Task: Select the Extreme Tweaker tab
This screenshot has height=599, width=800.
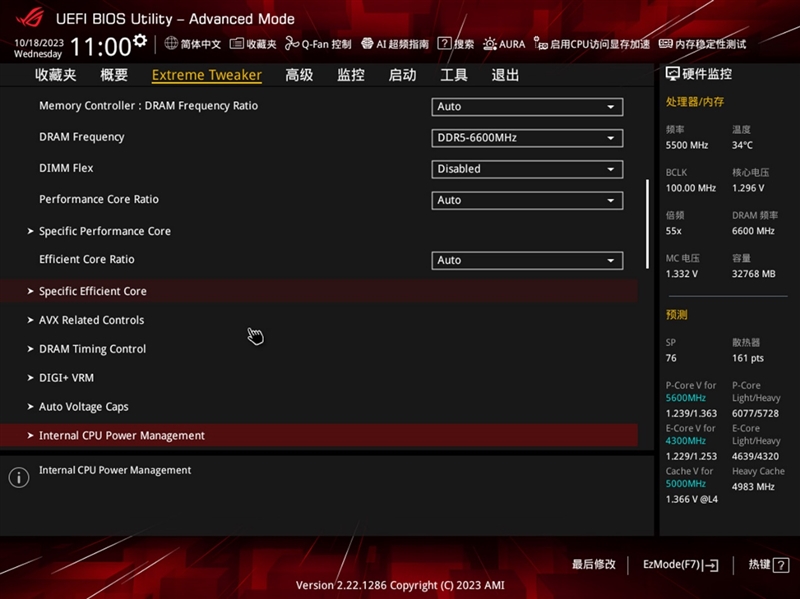Action: coord(207,75)
